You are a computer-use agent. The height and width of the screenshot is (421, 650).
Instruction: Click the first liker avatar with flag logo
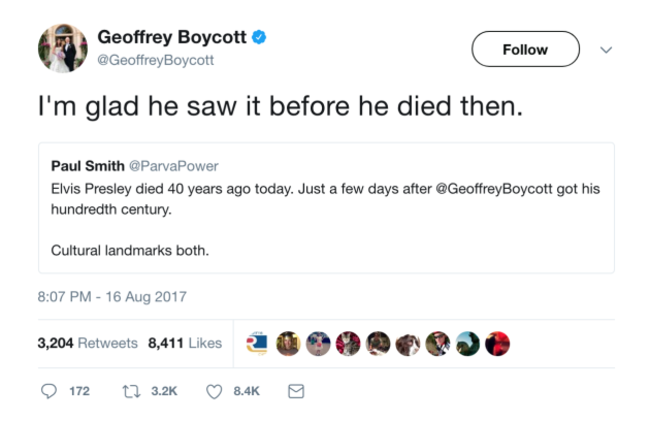click(258, 343)
